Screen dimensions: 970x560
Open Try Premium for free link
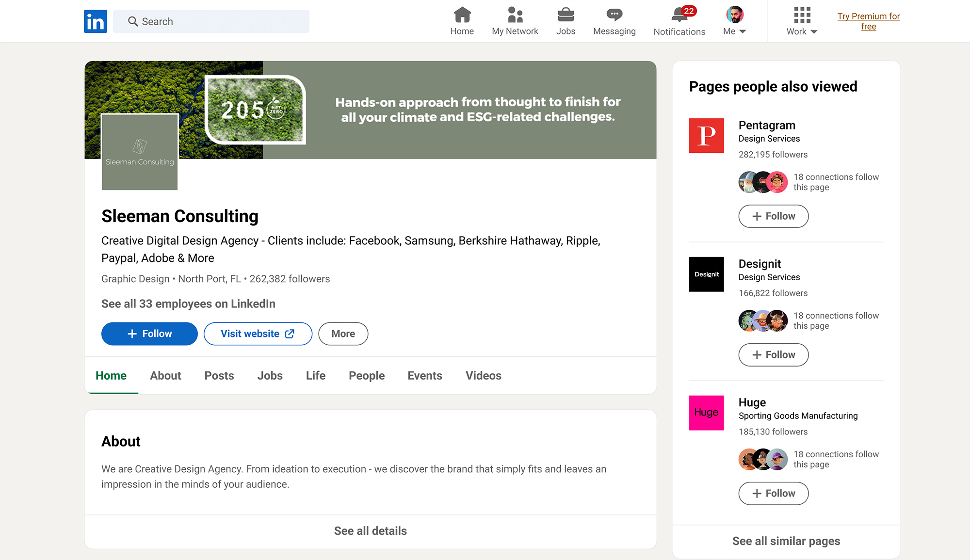868,21
